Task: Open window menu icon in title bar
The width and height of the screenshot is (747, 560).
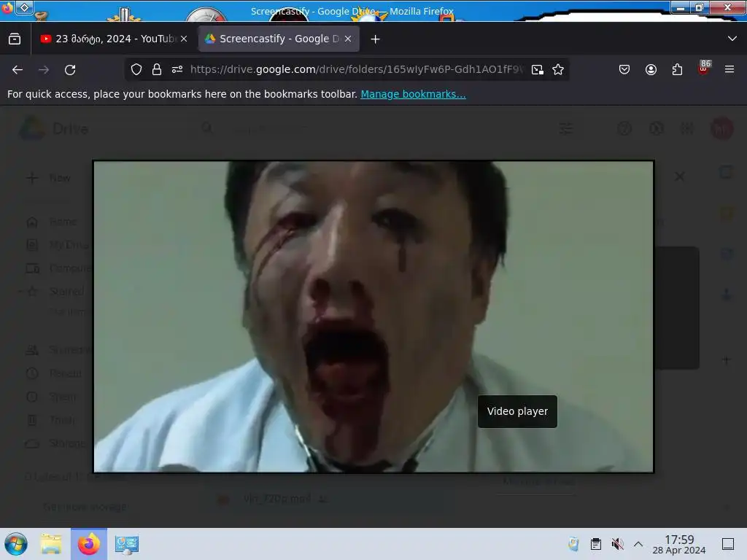Action: point(7,7)
